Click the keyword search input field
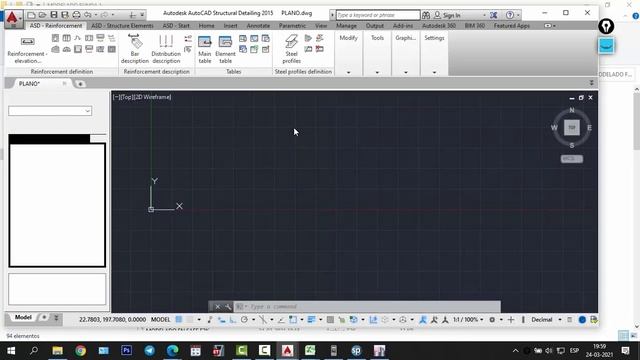The width and height of the screenshot is (640, 360). tap(378, 15)
